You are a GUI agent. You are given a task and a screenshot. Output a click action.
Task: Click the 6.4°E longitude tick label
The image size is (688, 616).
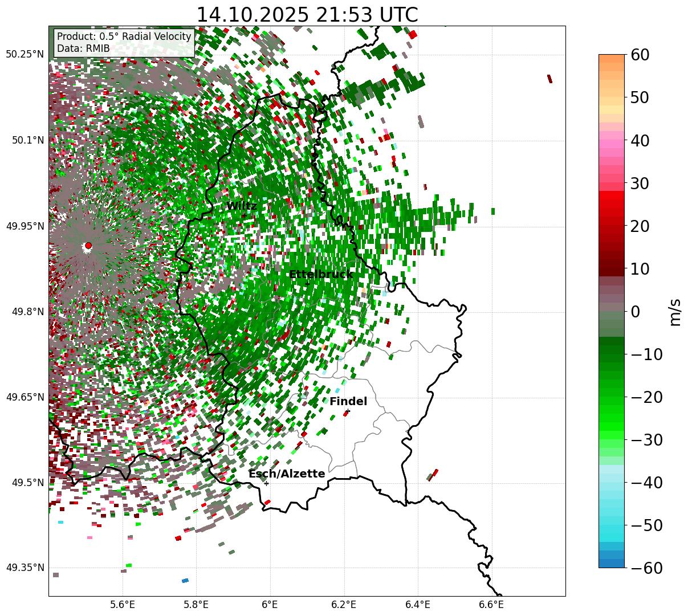click(418, 605)
